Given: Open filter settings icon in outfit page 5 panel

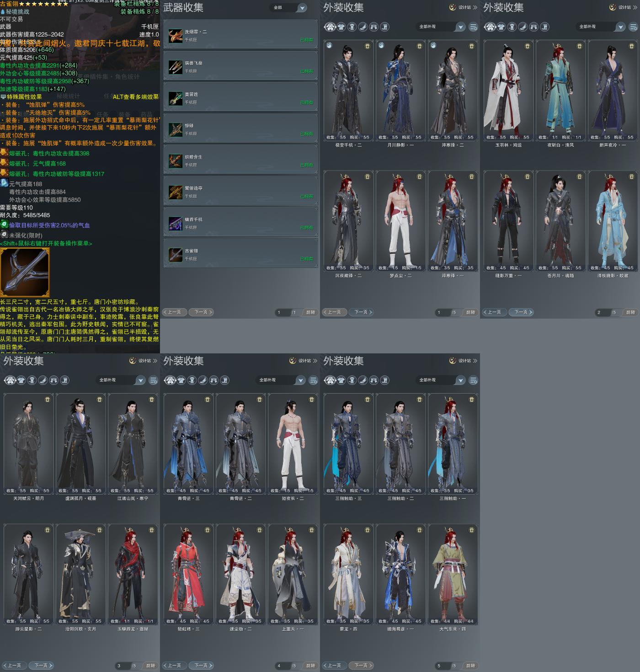Looking at the screenshot, I should point(474,380).
